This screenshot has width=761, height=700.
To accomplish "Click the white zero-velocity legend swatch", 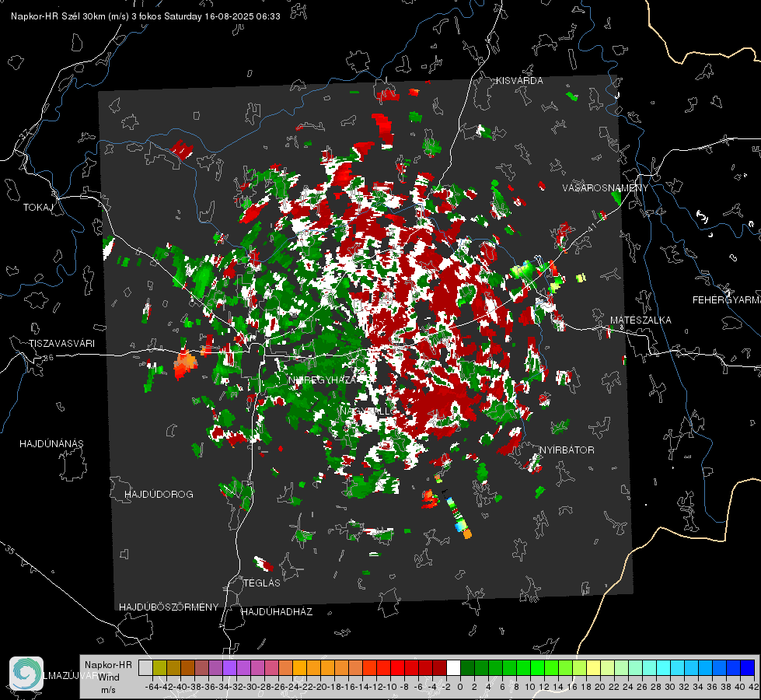I will [x=453, y=668].
